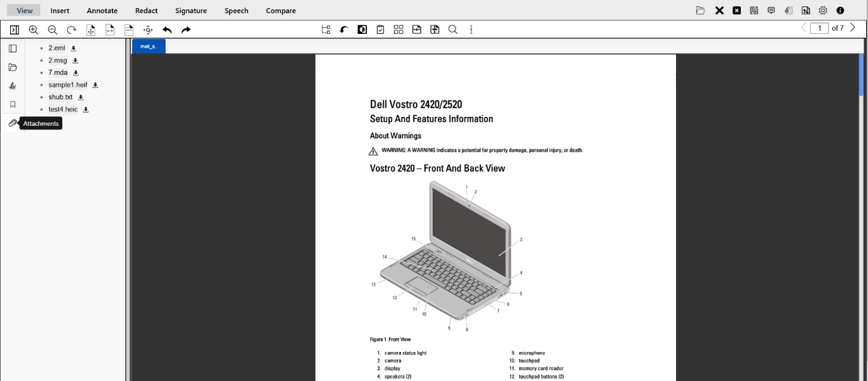Open signatures pen icon in left sidebar

tap(13, 86)
